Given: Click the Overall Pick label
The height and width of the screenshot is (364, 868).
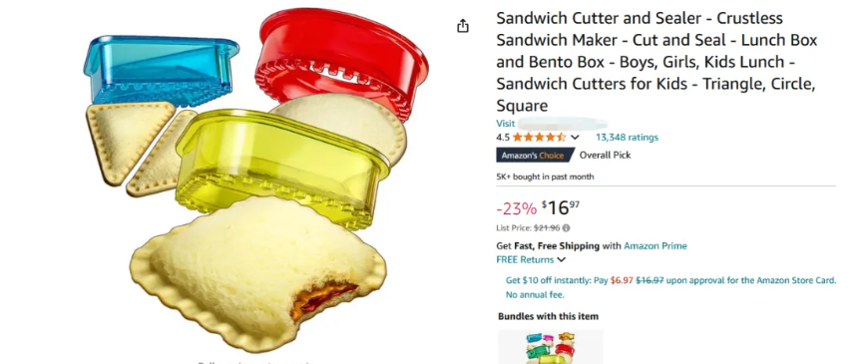Looking at the screenshot, I should (x=605, y=156).
